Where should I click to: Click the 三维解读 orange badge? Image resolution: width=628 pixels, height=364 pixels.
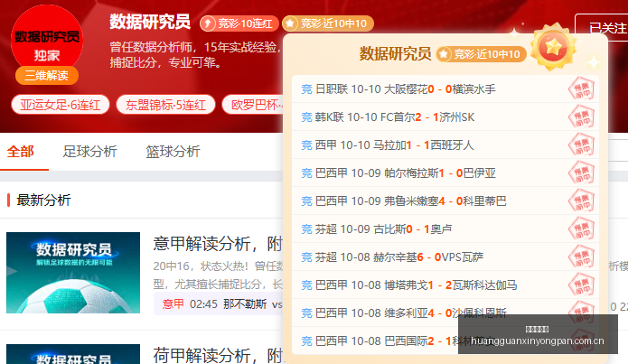[46, 75]
